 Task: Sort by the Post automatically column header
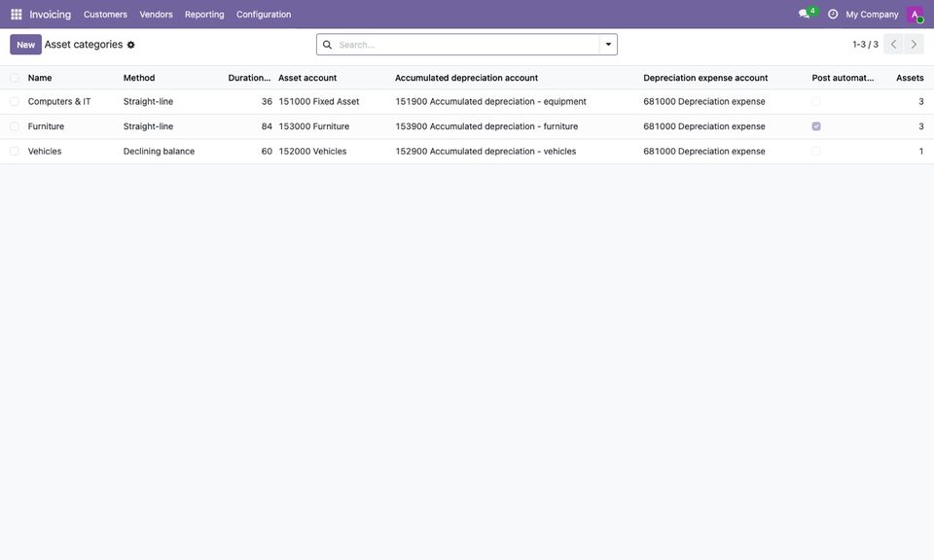(843, 78)
